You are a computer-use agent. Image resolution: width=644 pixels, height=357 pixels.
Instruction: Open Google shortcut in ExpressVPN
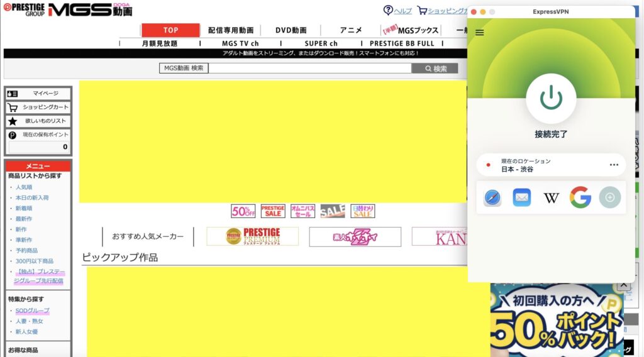(x=580, y=197)
